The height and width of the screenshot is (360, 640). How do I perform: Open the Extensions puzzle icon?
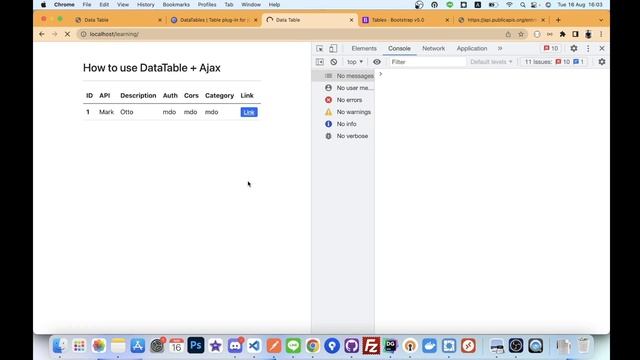click(x=562, y=34)
